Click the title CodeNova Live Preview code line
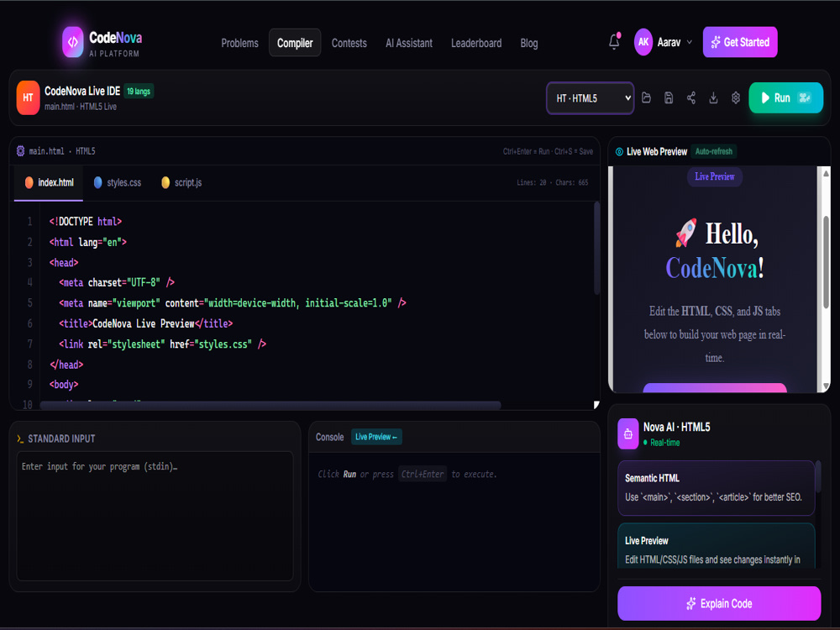 click(145, 323)
